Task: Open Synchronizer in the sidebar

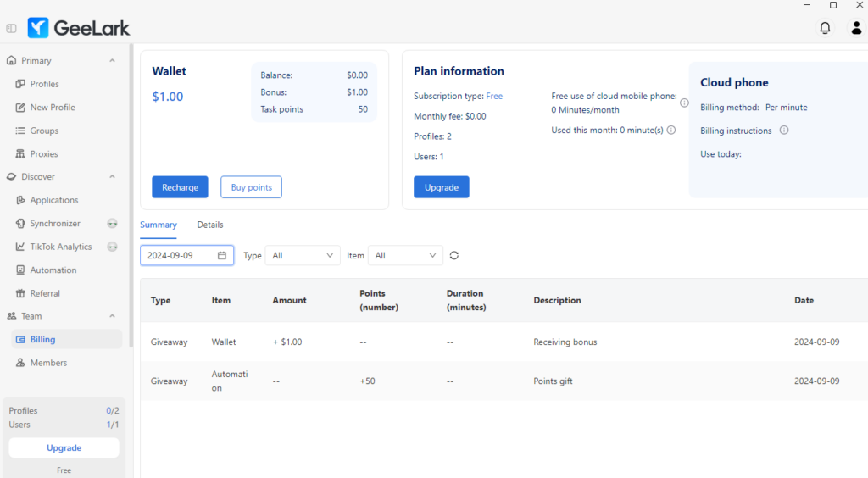Action: coord(55,224)
